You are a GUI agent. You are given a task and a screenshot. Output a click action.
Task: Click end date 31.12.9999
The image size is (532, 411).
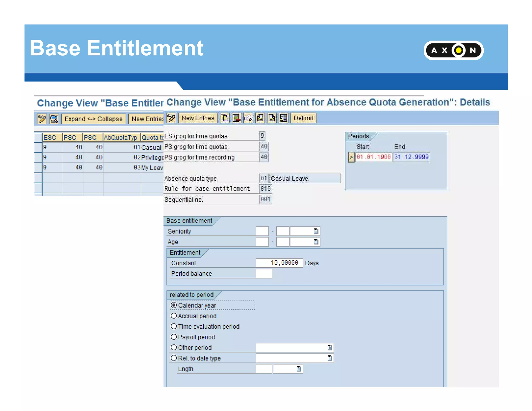tap(411, 157)
